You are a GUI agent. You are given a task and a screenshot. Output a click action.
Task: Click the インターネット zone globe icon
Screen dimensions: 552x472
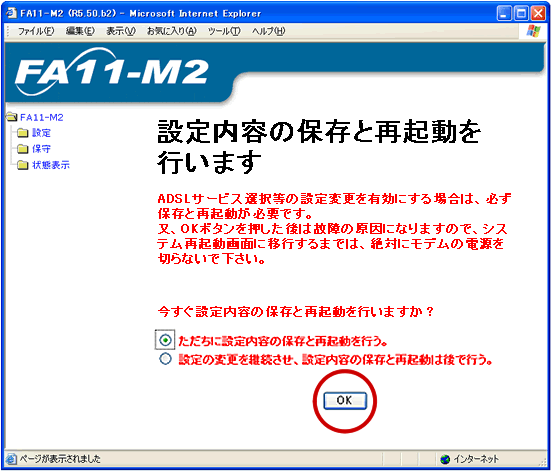click(445, 459)
